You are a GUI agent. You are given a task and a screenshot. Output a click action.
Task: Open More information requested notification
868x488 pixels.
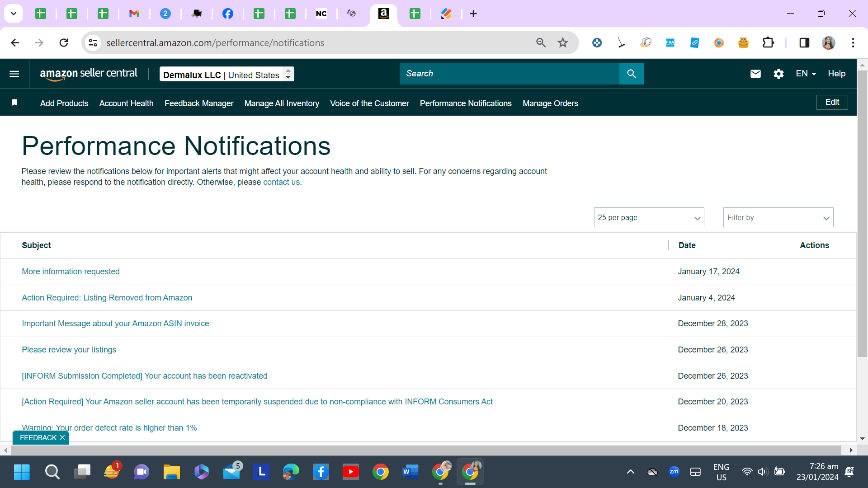(71, 272)
